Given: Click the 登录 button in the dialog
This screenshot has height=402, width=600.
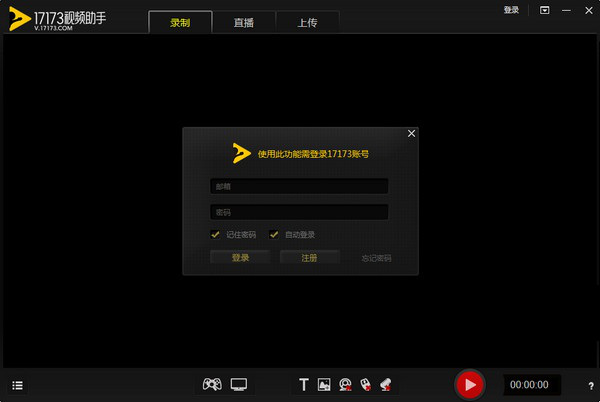Looking at the screenshot, I should click(x=240, y=257).
